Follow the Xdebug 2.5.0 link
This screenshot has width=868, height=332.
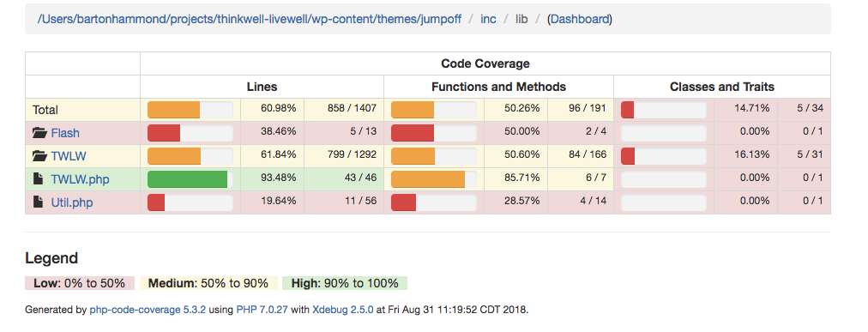point(343,310)
